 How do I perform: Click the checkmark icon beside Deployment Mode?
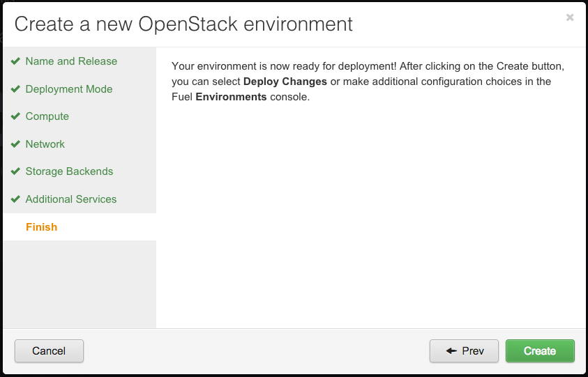pos(15,89)
